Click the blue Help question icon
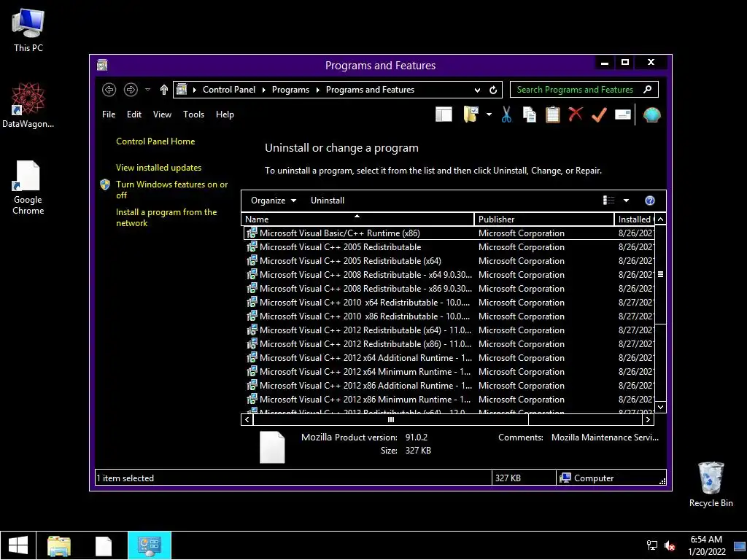 pyautogui.click(x=650, y=201)
